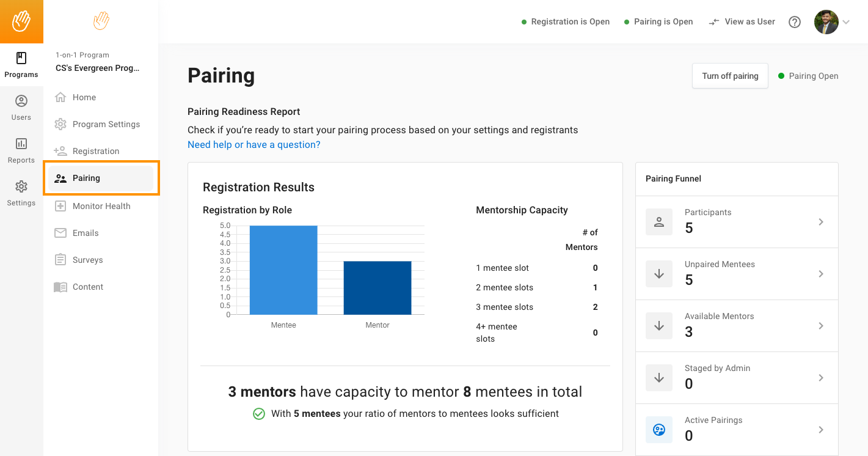Click the 2 mentee slots row

pyautogui.click(x=537, y=287)
